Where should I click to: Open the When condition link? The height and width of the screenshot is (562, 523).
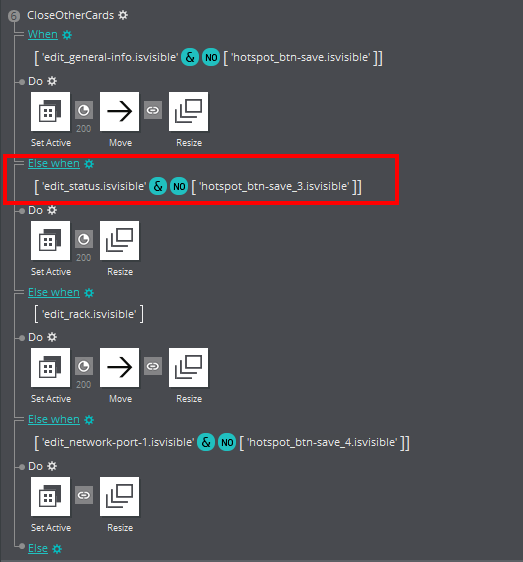point(43,34)
